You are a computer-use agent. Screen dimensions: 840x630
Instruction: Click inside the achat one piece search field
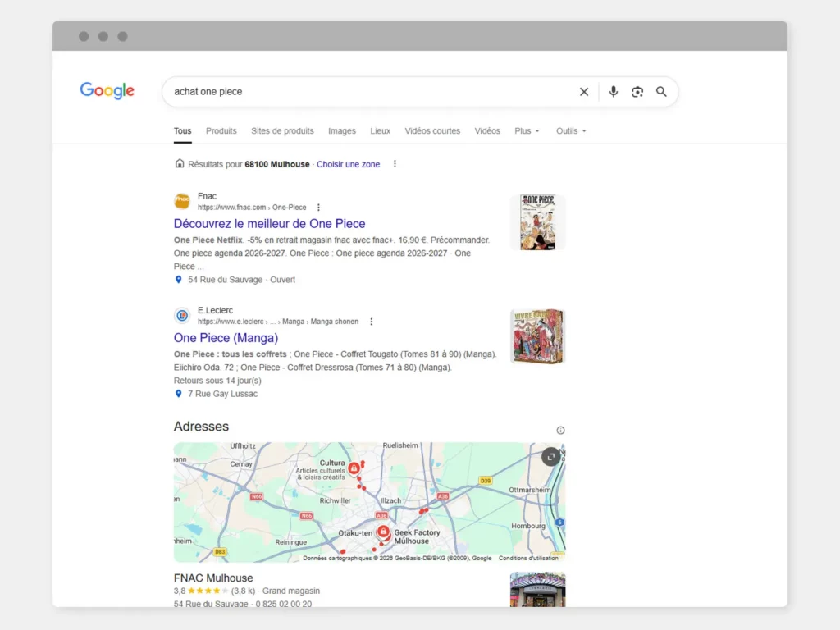328,92
